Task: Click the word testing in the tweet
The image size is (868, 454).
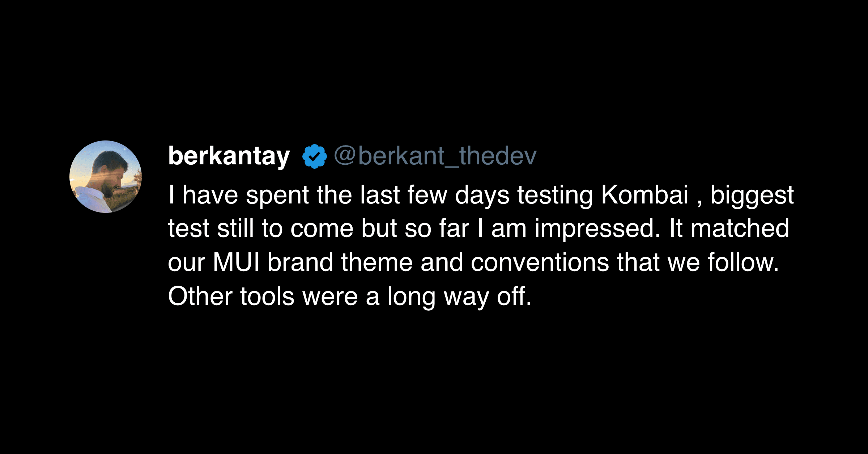Action: [x=555, y=196]
